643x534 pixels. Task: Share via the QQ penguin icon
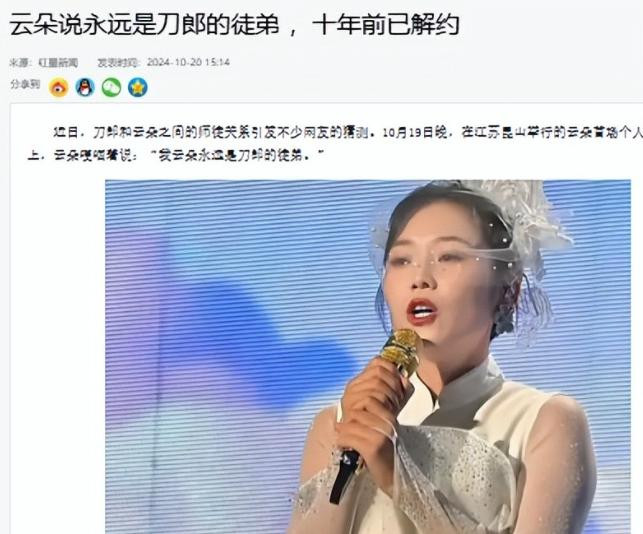coord(85,87)
